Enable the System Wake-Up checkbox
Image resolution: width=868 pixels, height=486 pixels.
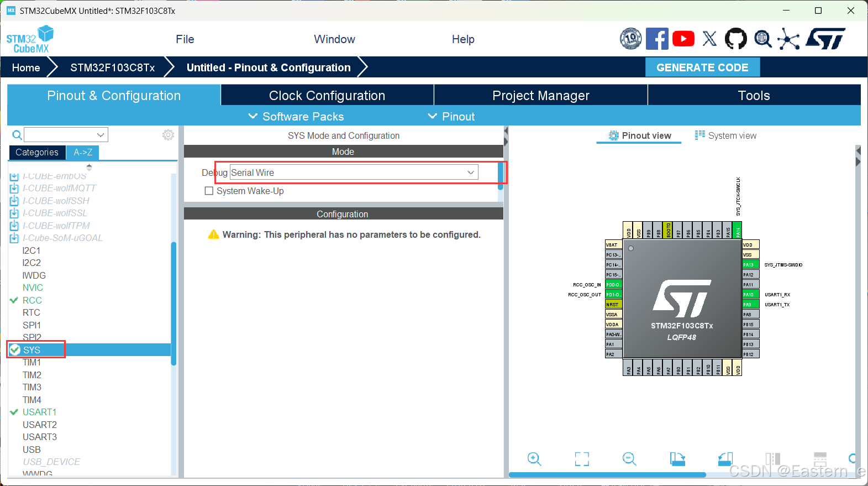pyautogui.click(x=209, y=191)
